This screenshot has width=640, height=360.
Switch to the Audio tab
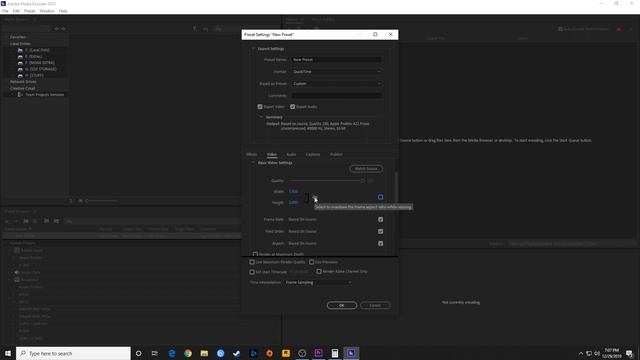tap(291, 154)
